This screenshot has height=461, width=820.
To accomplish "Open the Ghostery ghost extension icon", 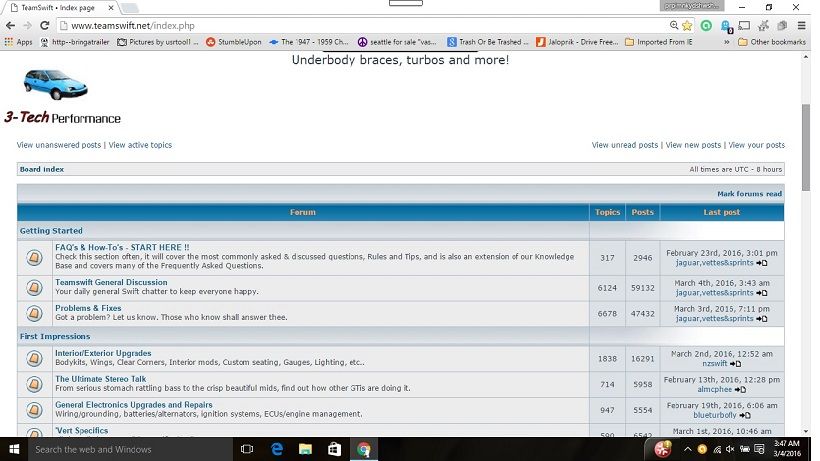I will 726,26.
